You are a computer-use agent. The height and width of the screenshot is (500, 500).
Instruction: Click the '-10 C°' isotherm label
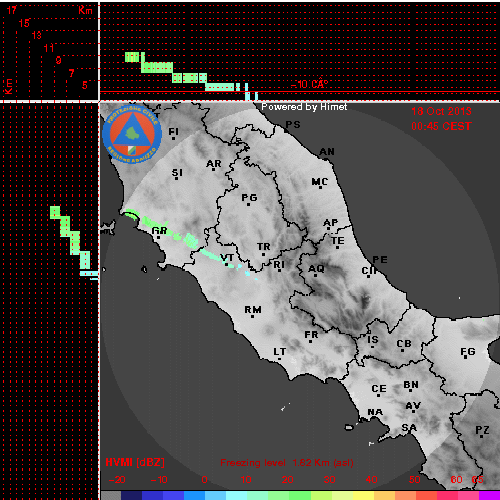click(309, 84)
